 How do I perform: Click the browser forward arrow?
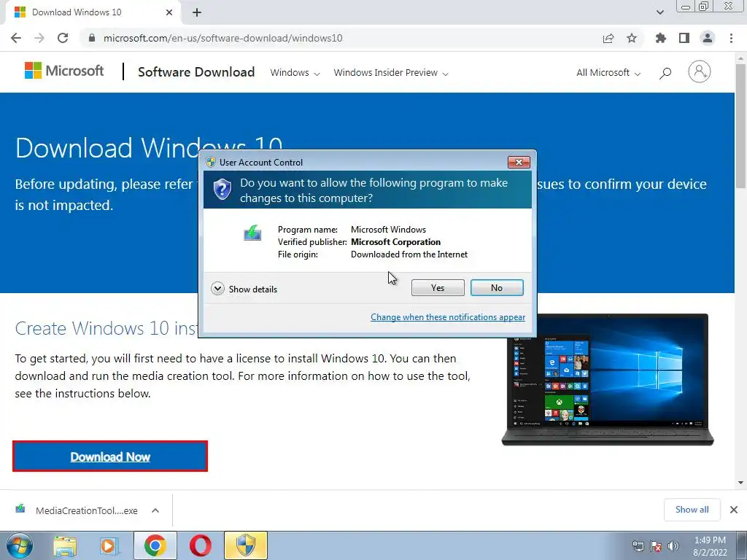pyautogui.click(x=39, y=38)
